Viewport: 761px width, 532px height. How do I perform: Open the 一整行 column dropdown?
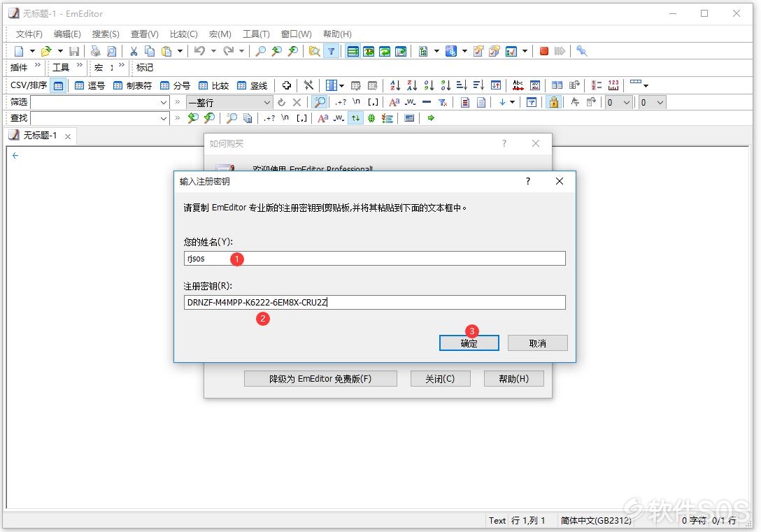pos(267,102)
